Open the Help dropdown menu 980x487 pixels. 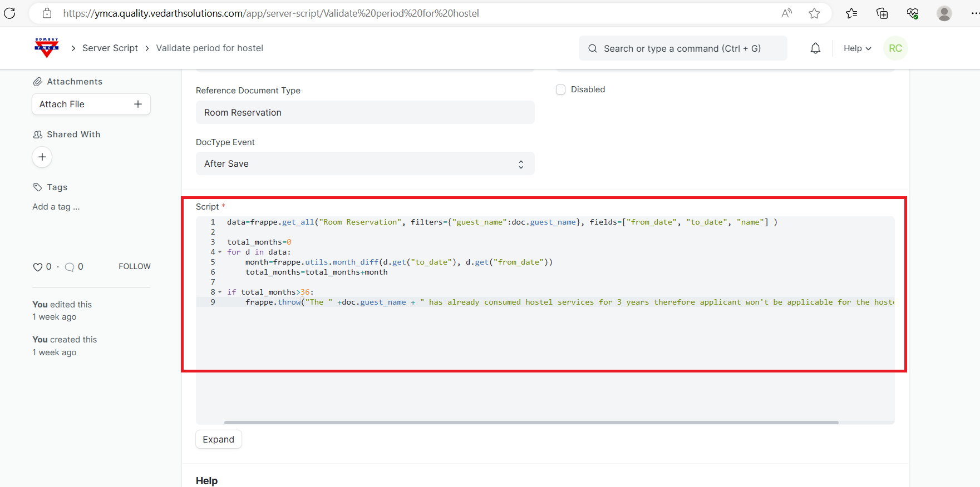point(857,48)
